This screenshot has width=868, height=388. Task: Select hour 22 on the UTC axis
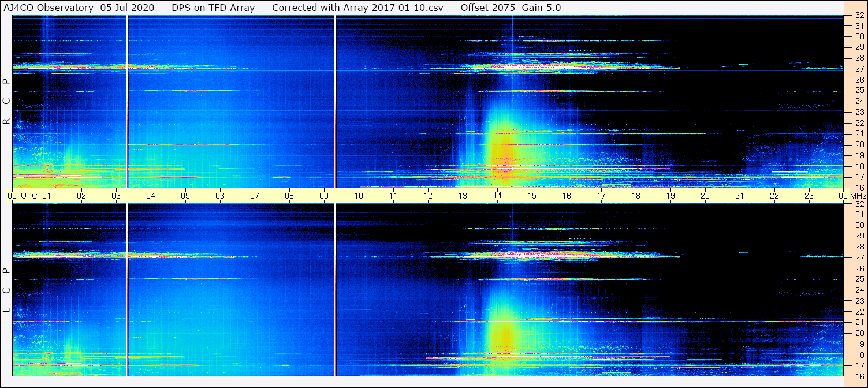[x=774, y=196]
